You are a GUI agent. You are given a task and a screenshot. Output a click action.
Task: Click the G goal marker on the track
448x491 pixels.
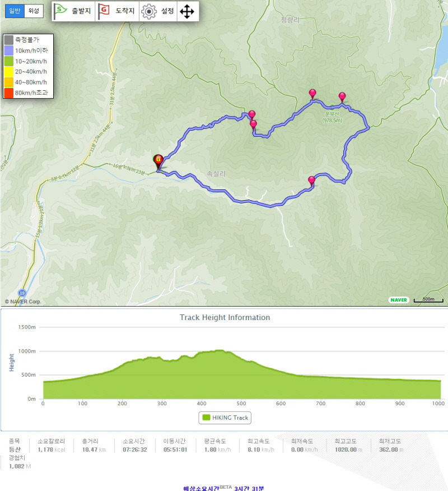click(x=158, y=161)
